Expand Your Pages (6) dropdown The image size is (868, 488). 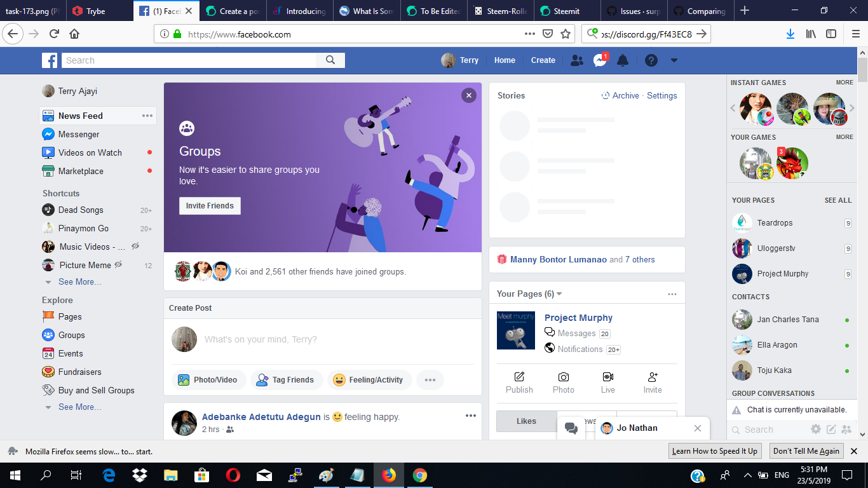click(560, 294)
